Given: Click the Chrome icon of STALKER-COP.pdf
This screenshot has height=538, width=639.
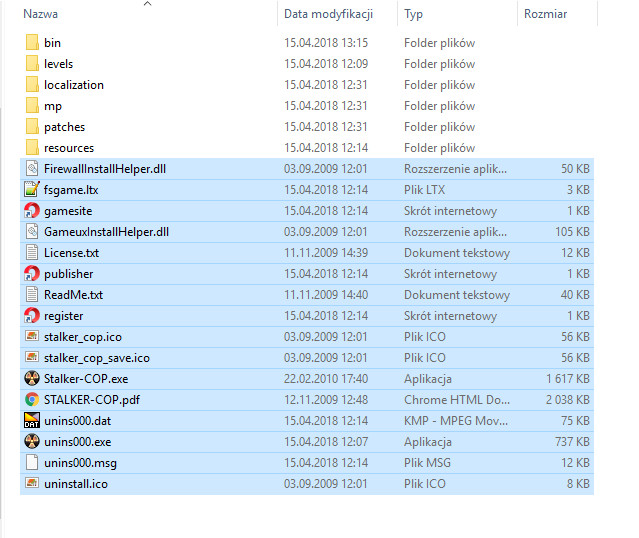Looking at the screenshot, I should (x=32, y=400).
